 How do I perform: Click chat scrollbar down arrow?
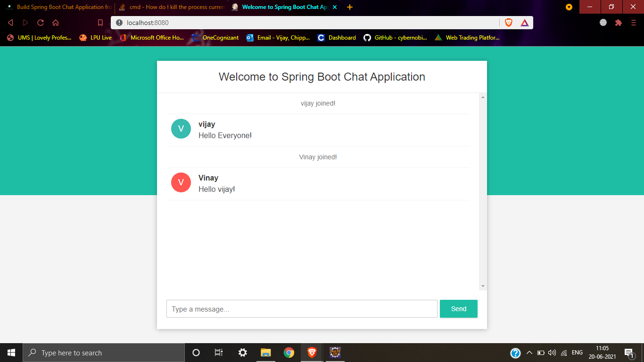[x=483, y=287]
